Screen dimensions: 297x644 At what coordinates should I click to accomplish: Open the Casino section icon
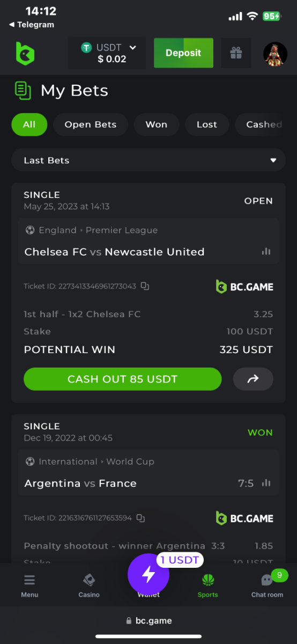tap(89, 586)
